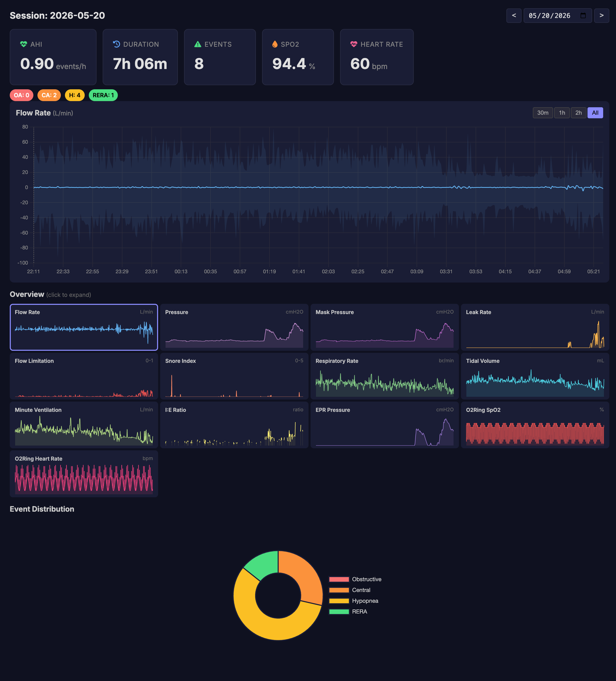The width and height of the screenshot is (616, 681).
Task: Go to next session with > button
Action: pyautogui.click(x=601, y=16)
